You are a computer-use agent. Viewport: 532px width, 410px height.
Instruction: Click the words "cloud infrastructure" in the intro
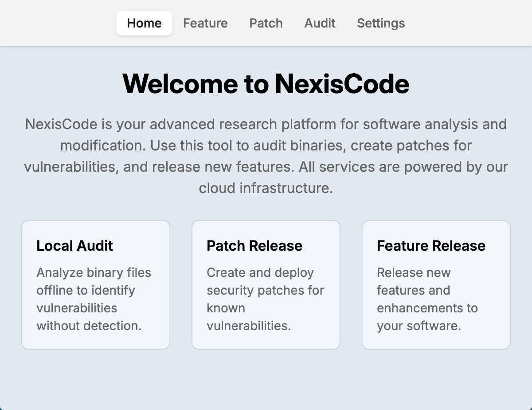point(265,188)
